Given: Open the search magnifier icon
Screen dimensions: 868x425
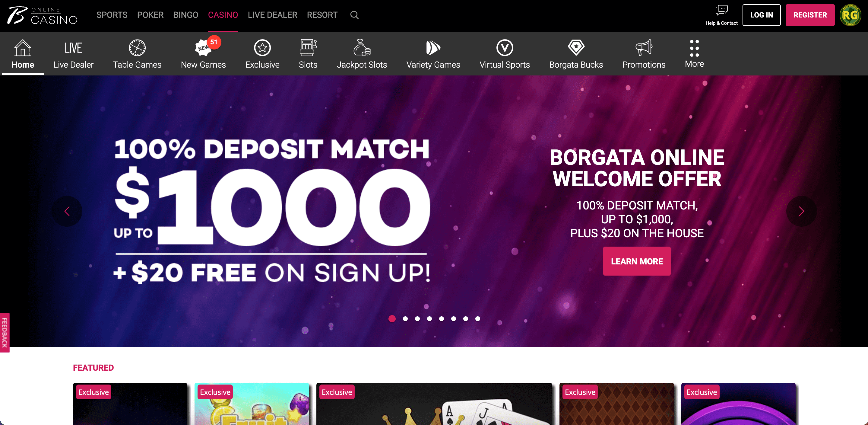Looking at the screenshot, I should coord(354,15).
